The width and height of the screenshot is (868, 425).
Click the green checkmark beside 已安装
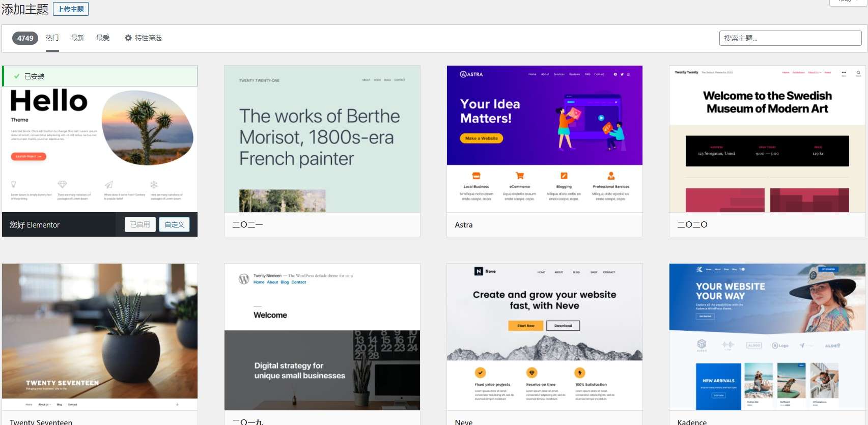(17, 76)
